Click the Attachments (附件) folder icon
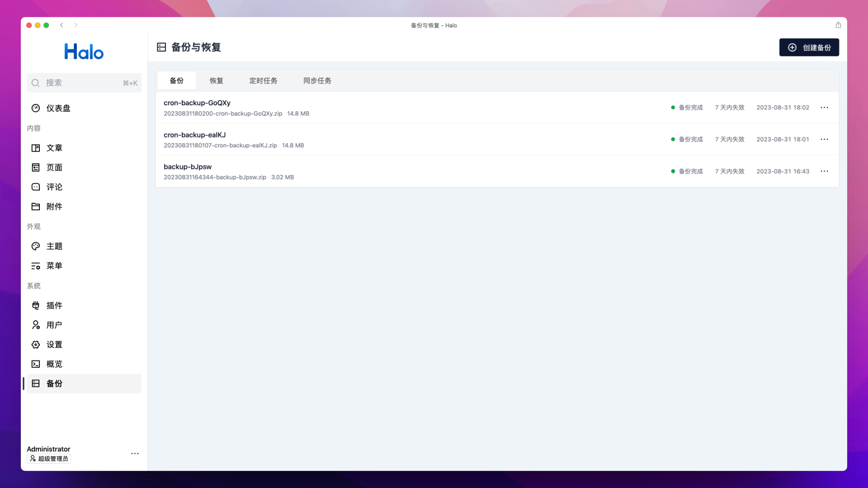This screenshot has width=868, height=488. pos(36,206)
